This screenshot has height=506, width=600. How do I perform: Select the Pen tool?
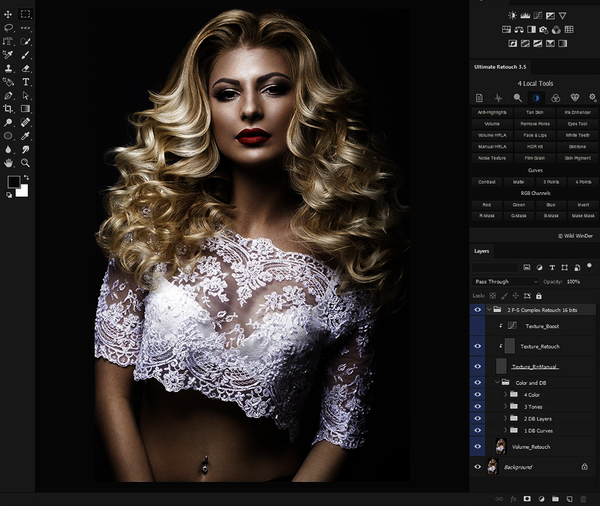point(8,95)
